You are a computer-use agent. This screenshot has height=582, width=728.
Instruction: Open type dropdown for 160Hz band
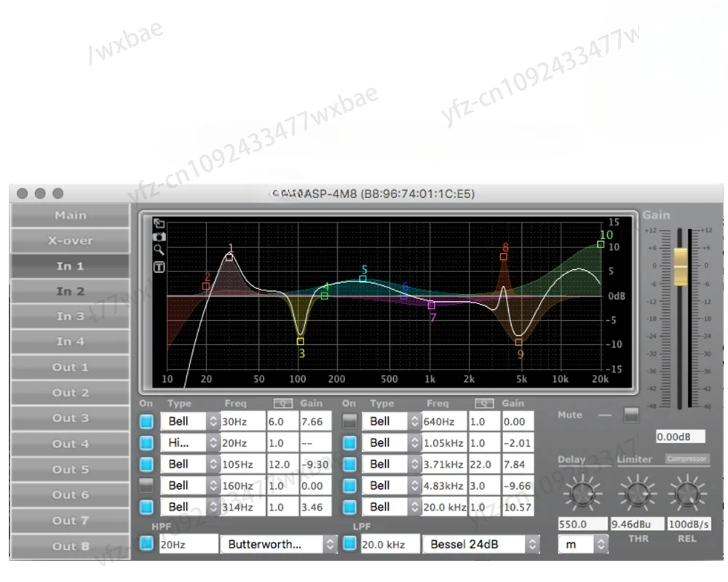(x=190, y=485)
